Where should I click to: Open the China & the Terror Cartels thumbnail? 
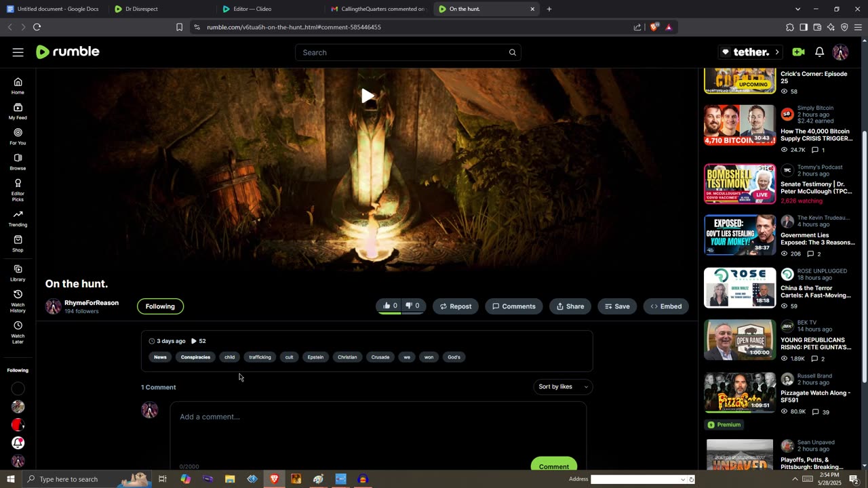(x=740, y=288)
